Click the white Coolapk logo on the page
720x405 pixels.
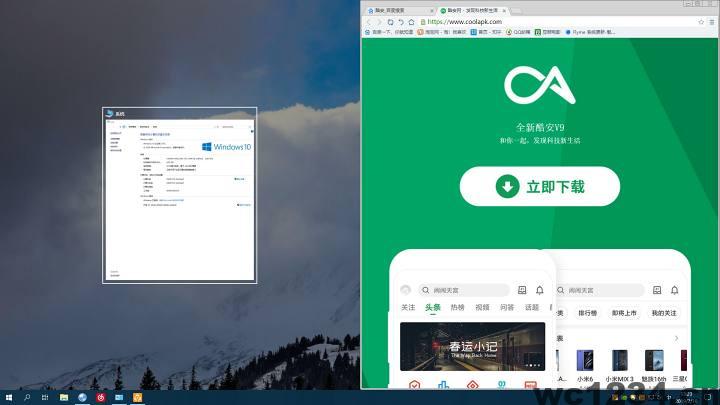point(540,85)
